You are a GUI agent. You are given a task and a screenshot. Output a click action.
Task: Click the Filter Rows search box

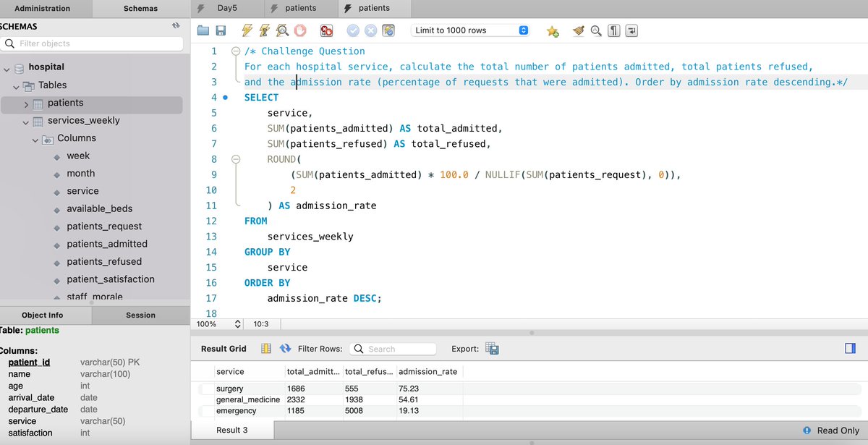(393, 349)
